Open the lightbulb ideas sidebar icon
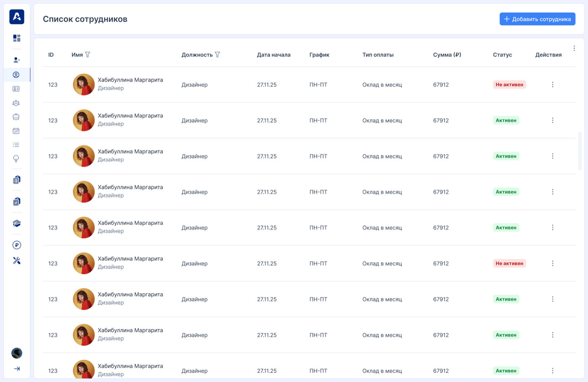 [x=16, y=159]
